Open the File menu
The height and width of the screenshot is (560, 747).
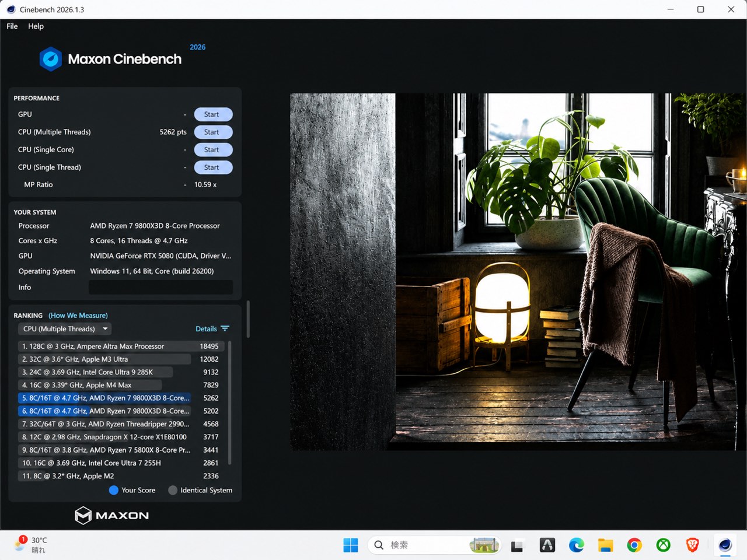coord(12,26)
